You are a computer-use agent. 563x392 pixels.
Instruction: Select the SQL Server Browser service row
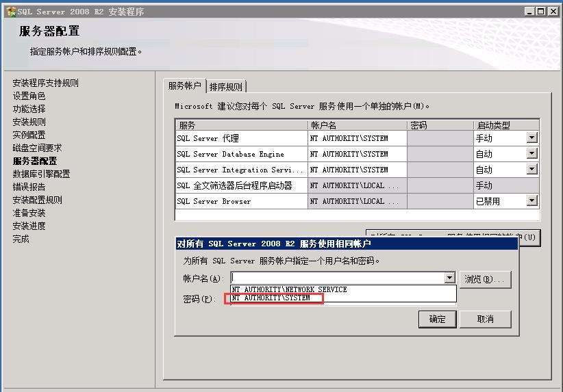[358, 201]
